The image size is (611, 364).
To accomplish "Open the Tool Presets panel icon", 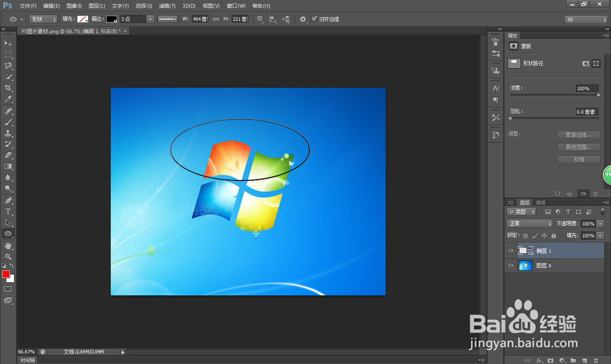I will (495, 117).
